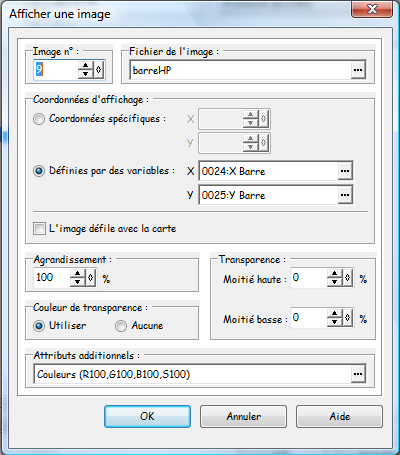The height and width of the screenshot is (455, 400).
Task: Confirm with the OK button
Action: click(x=147, y=416)
